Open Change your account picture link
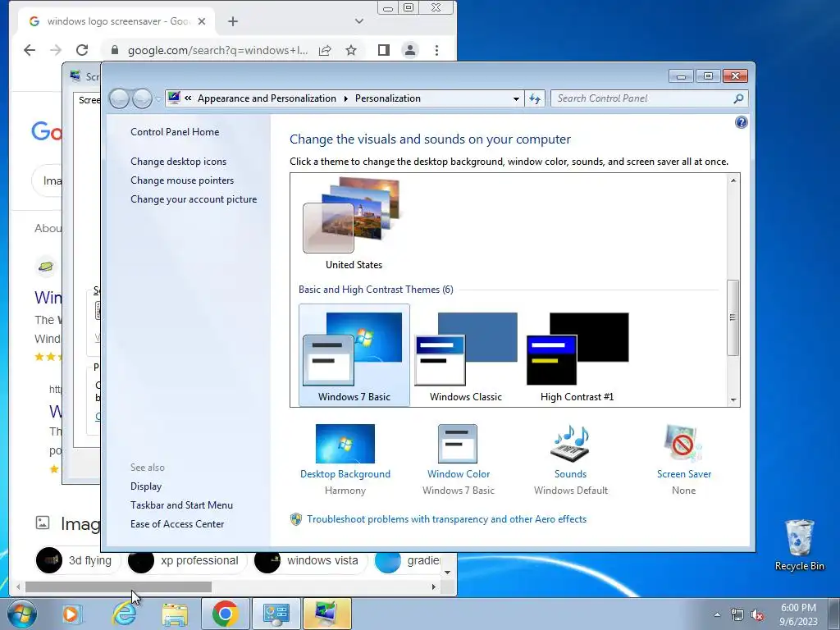 click(x=194, y=199)
